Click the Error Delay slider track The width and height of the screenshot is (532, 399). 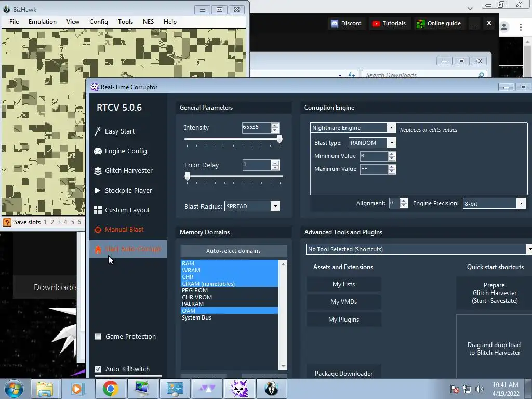(x=233, y=176)
